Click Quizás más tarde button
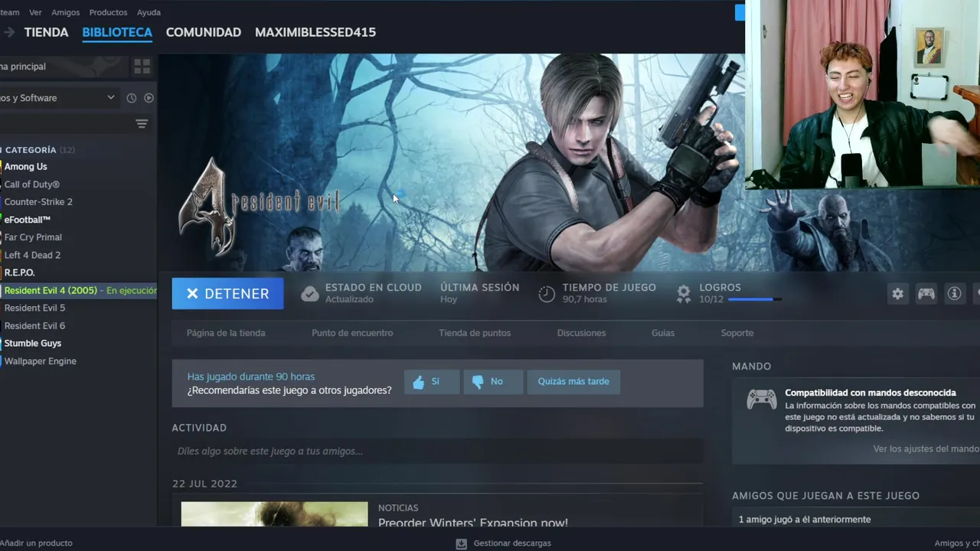 click(x=573, y=382)
